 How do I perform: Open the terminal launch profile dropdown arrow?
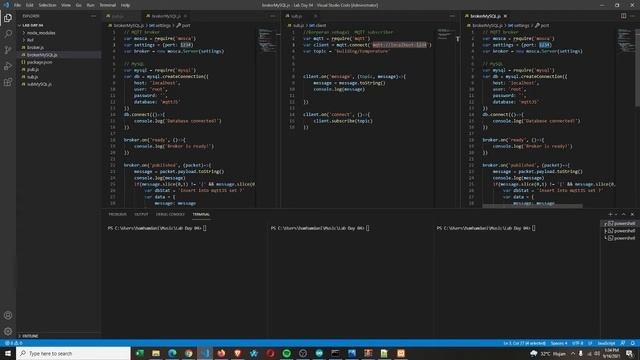click(616, 214)
